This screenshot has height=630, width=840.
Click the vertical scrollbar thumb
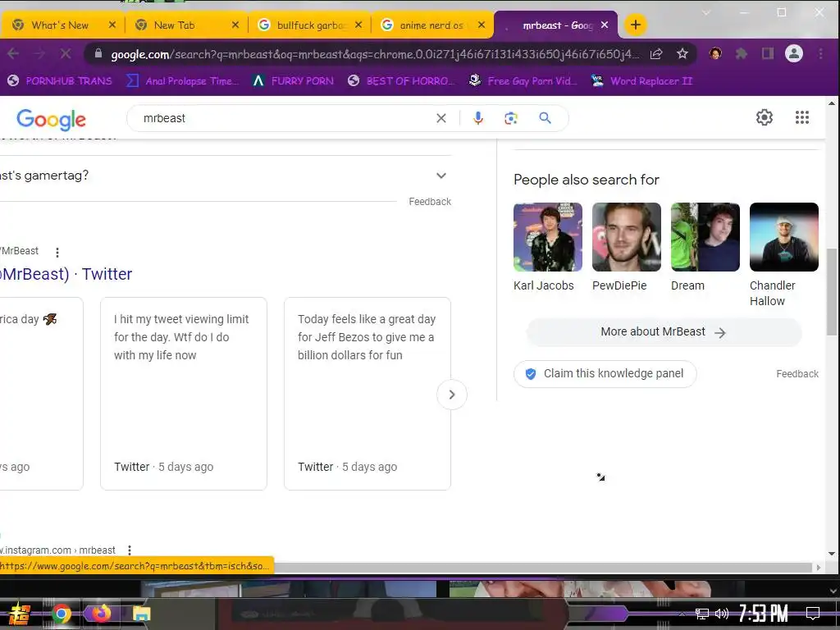(832, 292)
